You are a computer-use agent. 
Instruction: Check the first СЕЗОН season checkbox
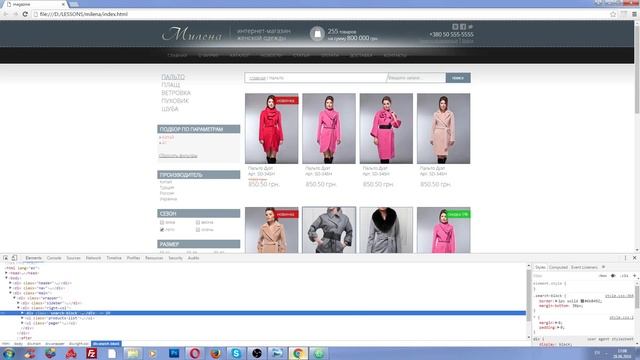pos(162,222)
